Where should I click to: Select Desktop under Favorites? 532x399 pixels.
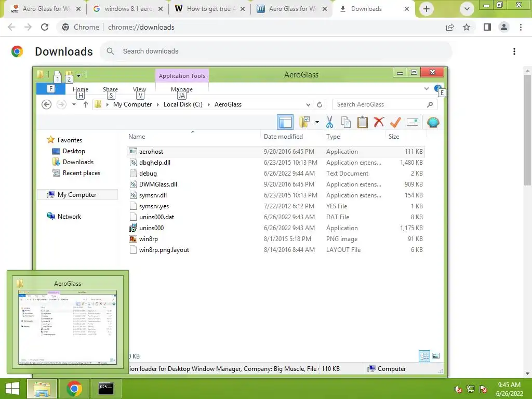click(x=74, y=151)
